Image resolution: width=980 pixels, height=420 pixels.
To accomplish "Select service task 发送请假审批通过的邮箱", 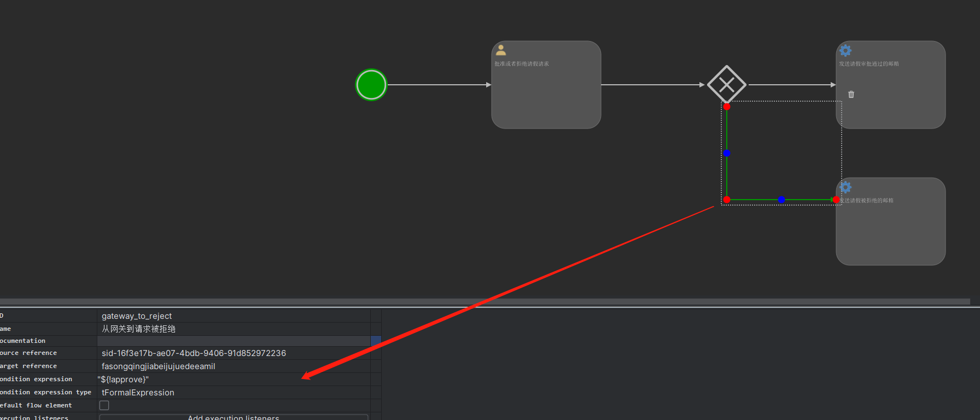I will click(891, 85).
